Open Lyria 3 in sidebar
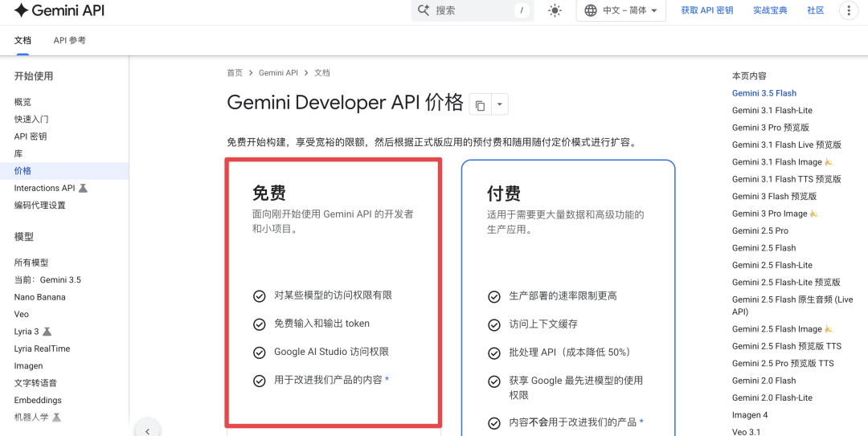Viewport: 868px width, 436px height. pos(27,332)
